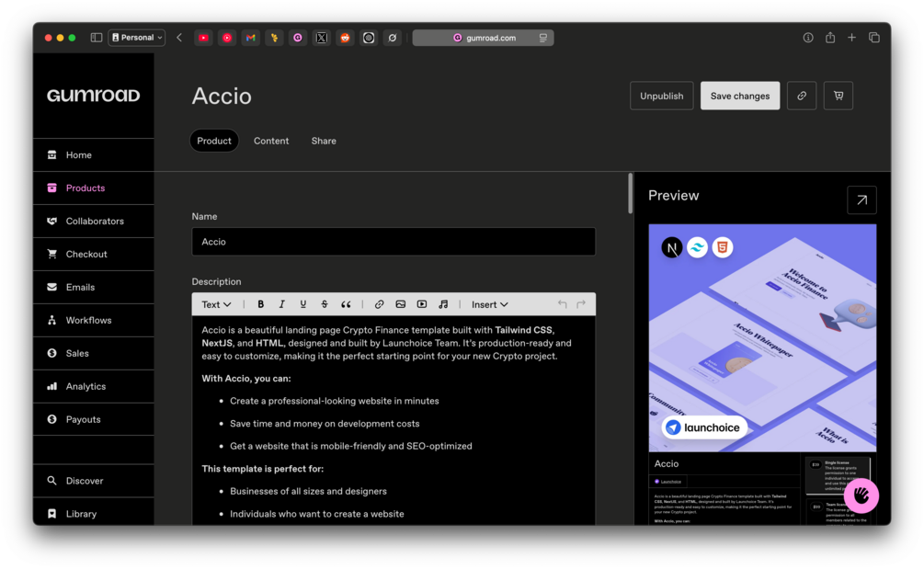The width and height of the screenshot is (924, 569).
Task: Apply italic formatting in description editor
Action: (x=281, y=304)
